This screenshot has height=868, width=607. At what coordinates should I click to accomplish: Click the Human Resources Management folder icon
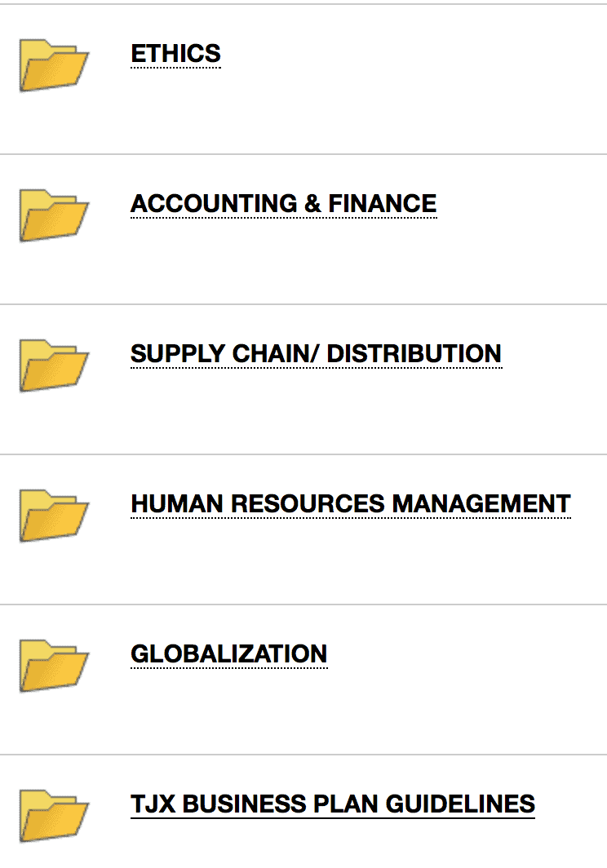(x=53, y=516)
